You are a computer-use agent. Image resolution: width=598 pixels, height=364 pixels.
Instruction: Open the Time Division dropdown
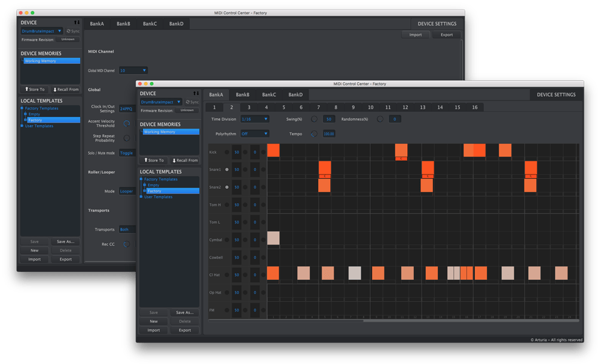click(x=254, y=120)
